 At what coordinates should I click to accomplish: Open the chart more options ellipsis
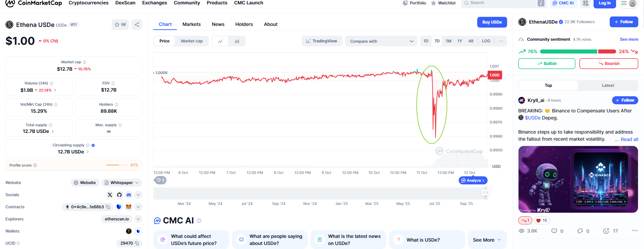(501, 41)
